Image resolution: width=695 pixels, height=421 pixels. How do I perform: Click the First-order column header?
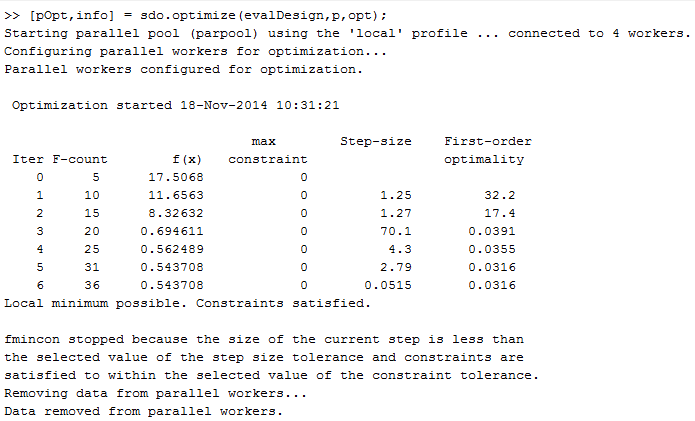(x=487, y=141)
